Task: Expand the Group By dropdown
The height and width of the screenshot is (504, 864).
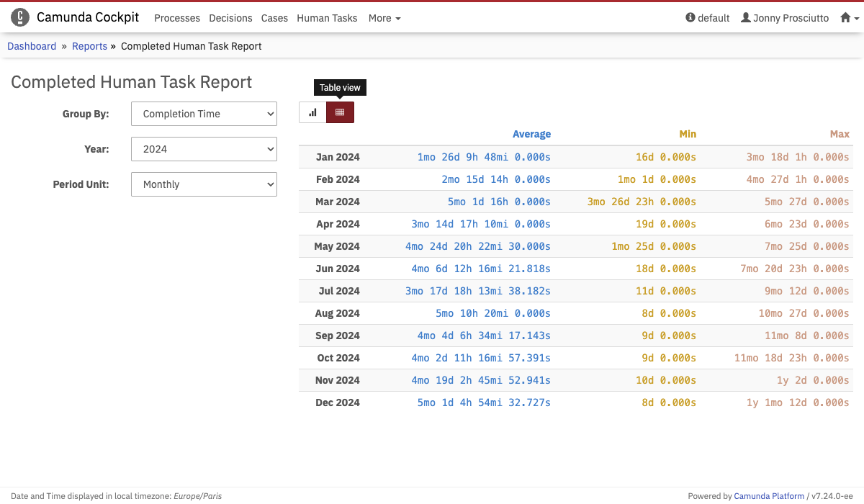Action: coord(204,114)
